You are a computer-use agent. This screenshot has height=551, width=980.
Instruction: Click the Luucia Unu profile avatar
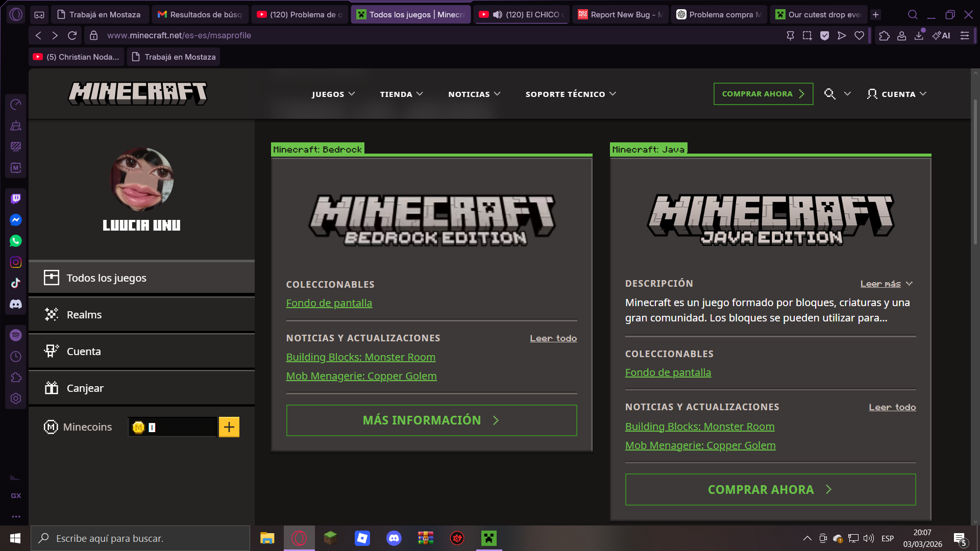coord(142,179)
